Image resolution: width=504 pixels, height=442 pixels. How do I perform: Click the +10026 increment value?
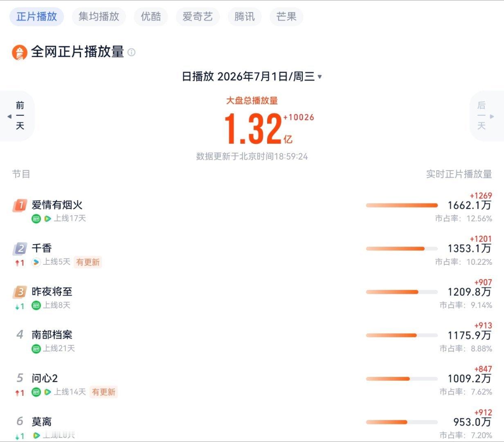299,117
